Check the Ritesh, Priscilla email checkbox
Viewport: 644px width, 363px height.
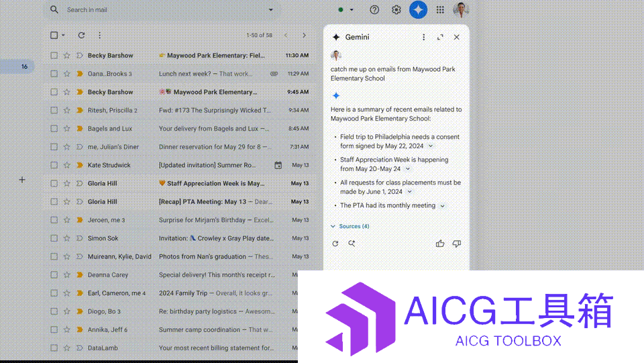click(x=54, y=110)
